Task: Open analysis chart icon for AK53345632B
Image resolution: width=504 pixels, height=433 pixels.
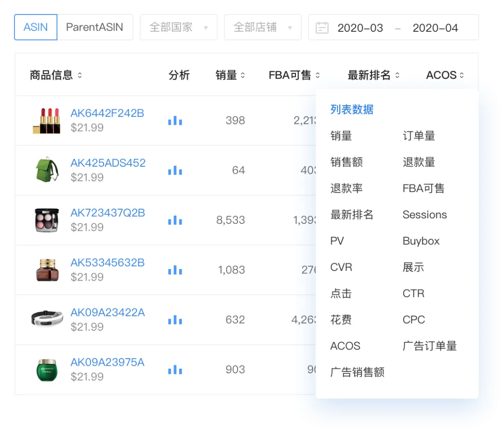Action: click(175, 270)
